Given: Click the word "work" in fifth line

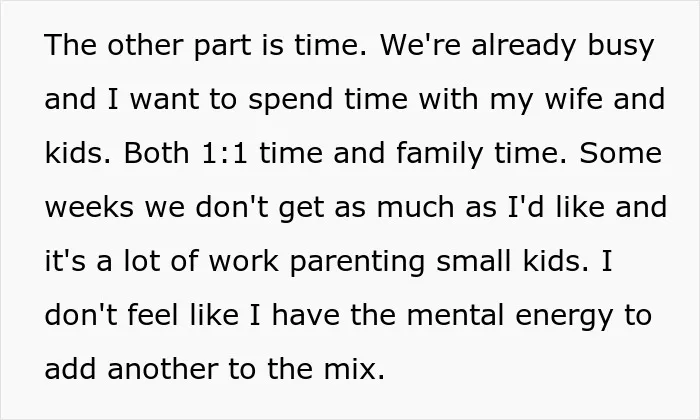Looking at the screenshot, I should point(244,261).
